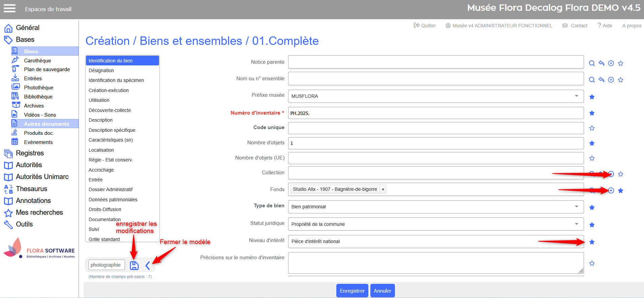Select the Droits-Diffusion section
644x298 pixels.
coord(122,209)
